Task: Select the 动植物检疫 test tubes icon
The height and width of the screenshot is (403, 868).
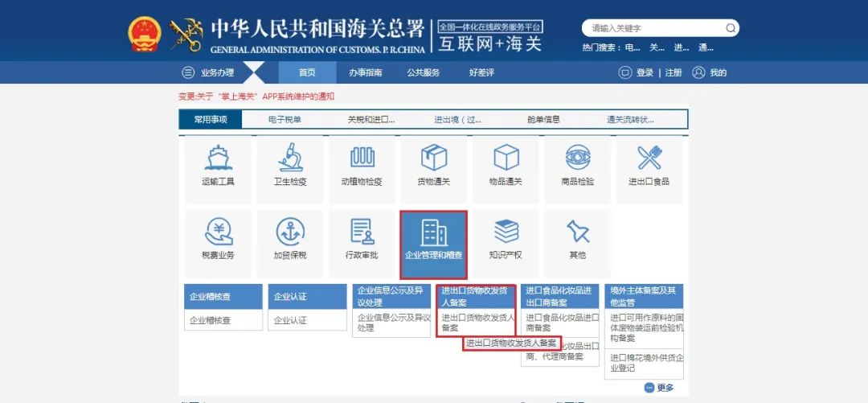Action: [x=362, y=158]
